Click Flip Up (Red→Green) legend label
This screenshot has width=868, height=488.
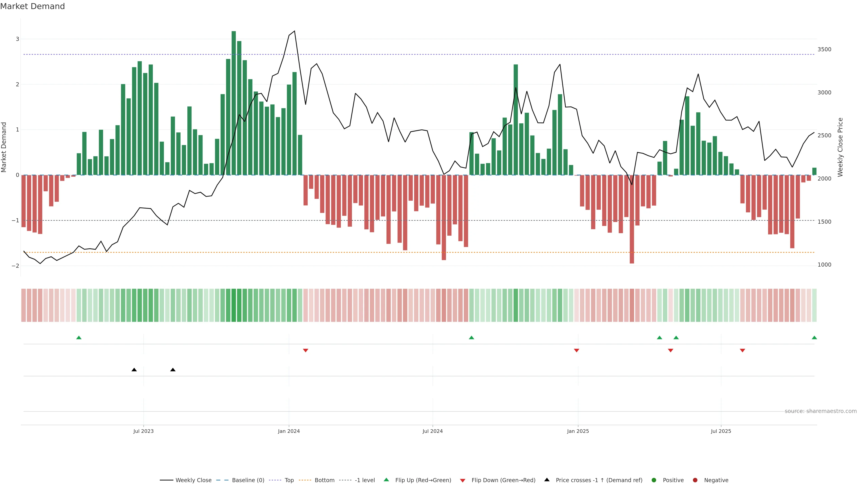coord(423,480)
